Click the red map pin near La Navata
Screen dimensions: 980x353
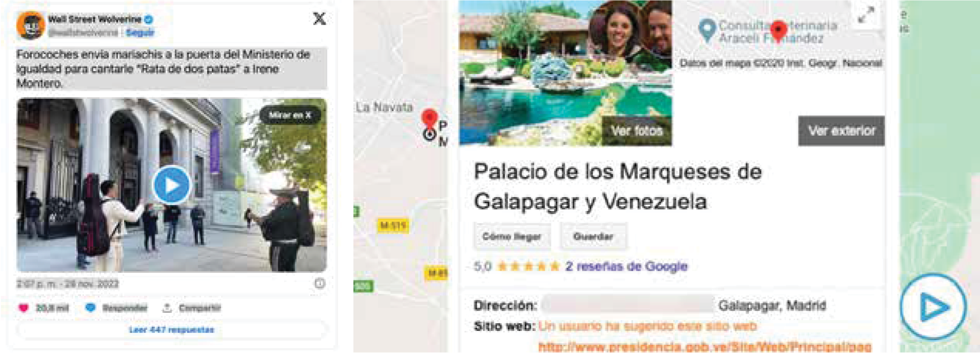coord(429,118)
